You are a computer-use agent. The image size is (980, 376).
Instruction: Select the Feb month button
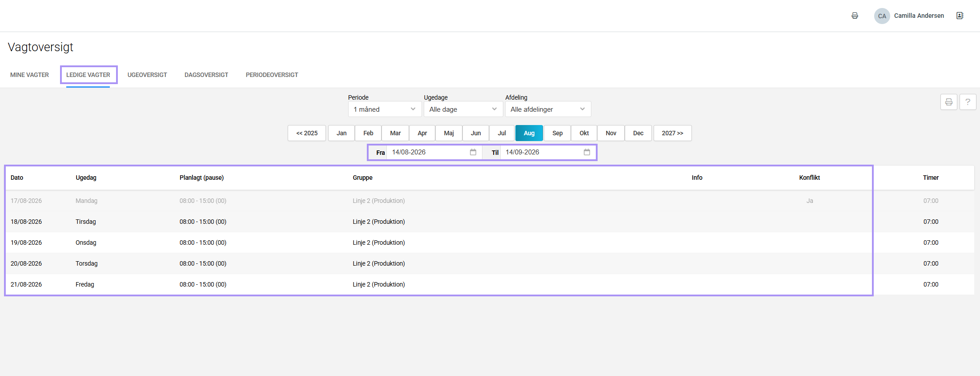pyautogui.click(x=368, y=133)
